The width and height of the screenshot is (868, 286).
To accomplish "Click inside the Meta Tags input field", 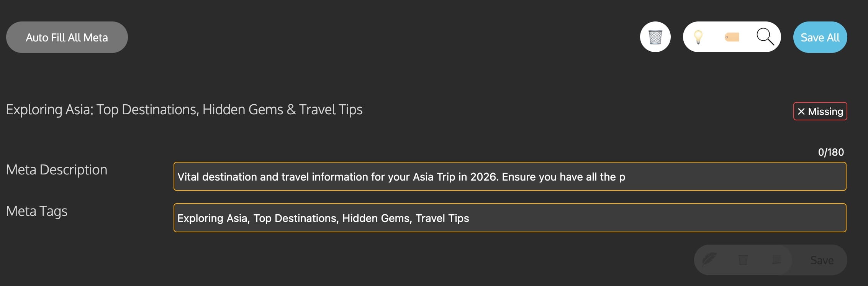I will 509,217.
